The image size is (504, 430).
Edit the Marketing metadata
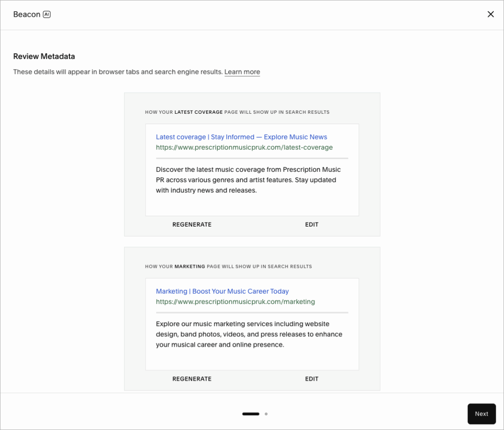click(x=312, y=379)
